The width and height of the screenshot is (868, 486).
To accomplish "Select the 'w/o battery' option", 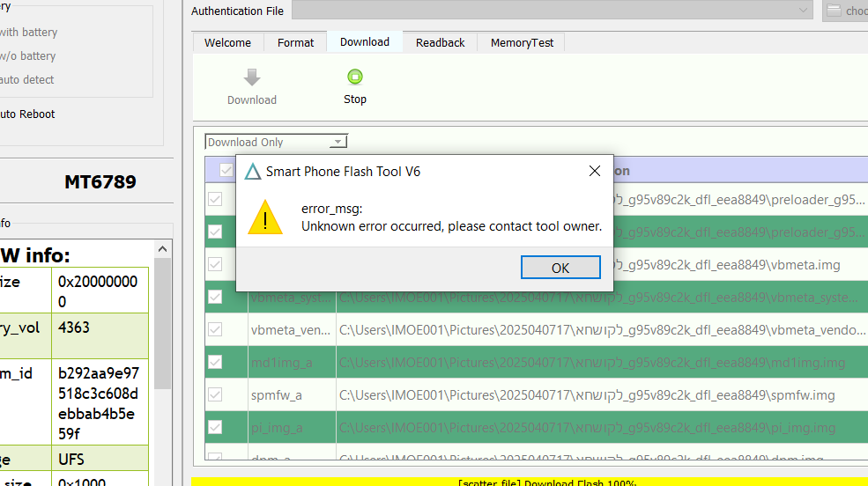I will point(27,55).
